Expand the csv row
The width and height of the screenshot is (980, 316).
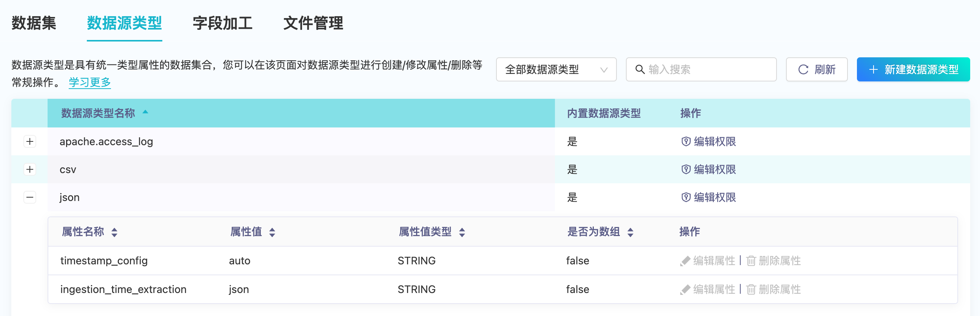click(x=30, y=169)
